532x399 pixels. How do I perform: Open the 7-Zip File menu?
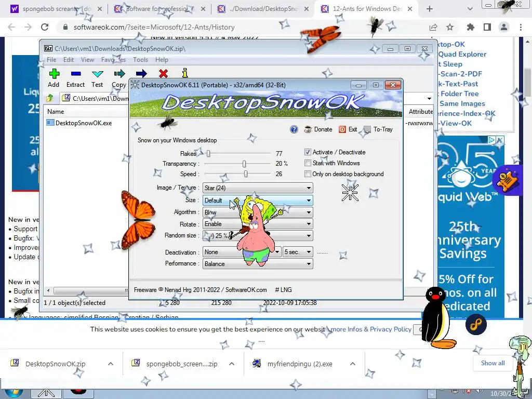pos(51,60)
